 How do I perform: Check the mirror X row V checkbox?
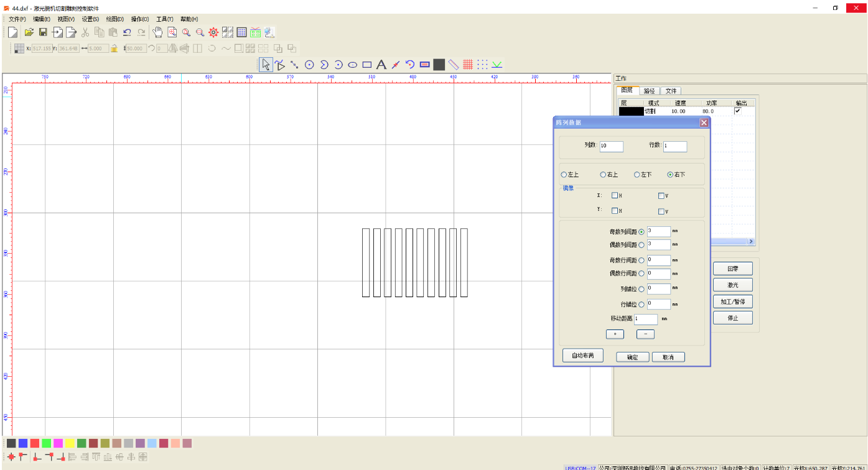click(661, 196)
